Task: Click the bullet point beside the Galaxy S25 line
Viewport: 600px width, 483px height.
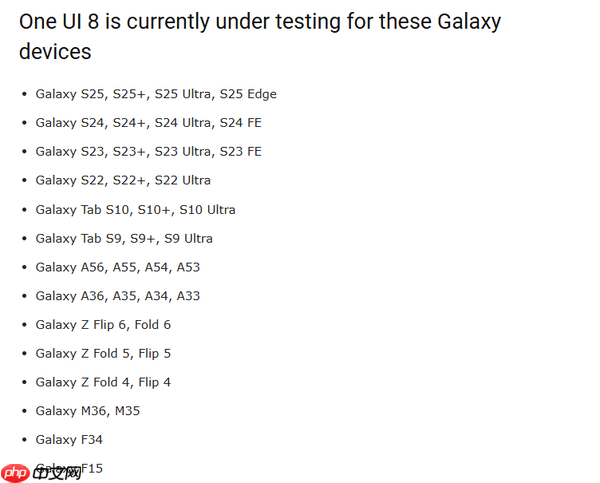Action: click(24, 94)
